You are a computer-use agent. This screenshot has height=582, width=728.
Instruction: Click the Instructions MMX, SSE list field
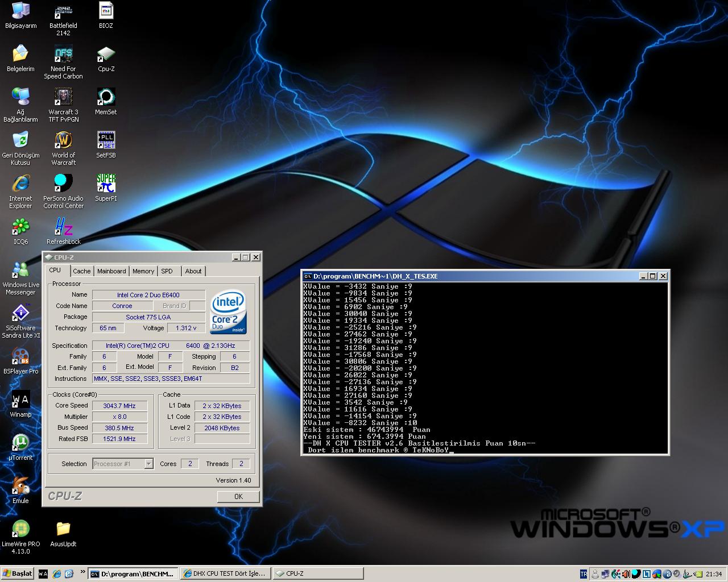(171, 379)
